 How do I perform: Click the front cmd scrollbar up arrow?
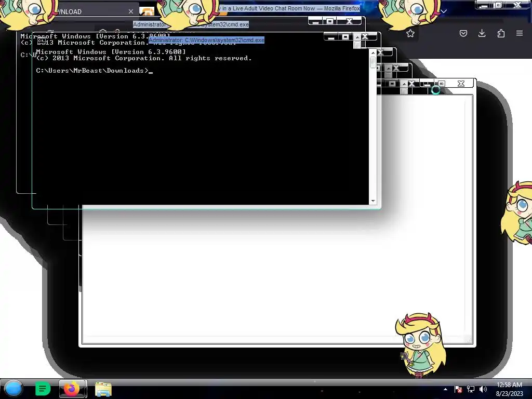pos(373,53)
